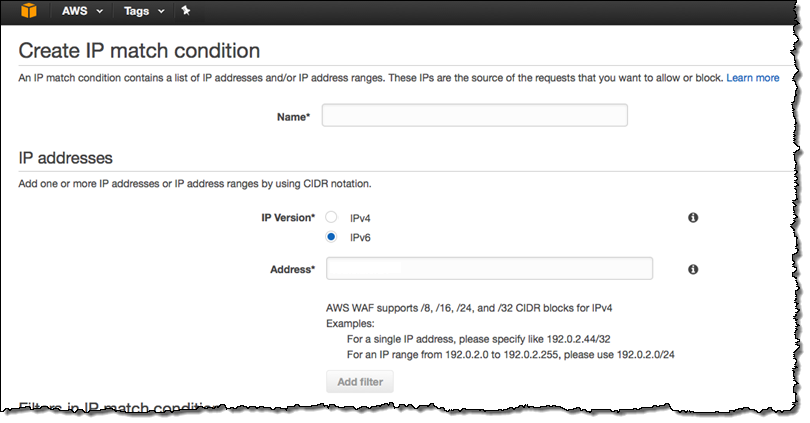The height and width of the screenshot is (423, 810).
Task: Click the IP addresses section heading
Action: 66,158
